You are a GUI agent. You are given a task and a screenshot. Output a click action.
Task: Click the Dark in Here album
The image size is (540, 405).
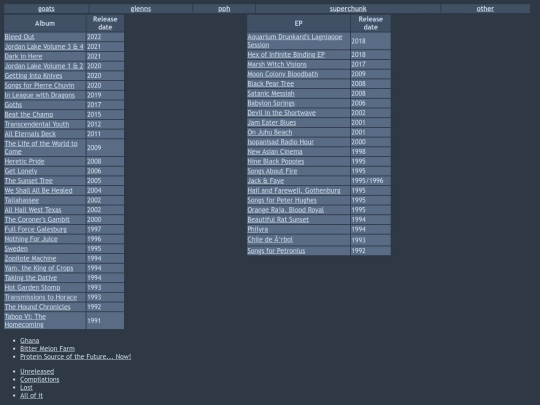[x=23, y=56]
